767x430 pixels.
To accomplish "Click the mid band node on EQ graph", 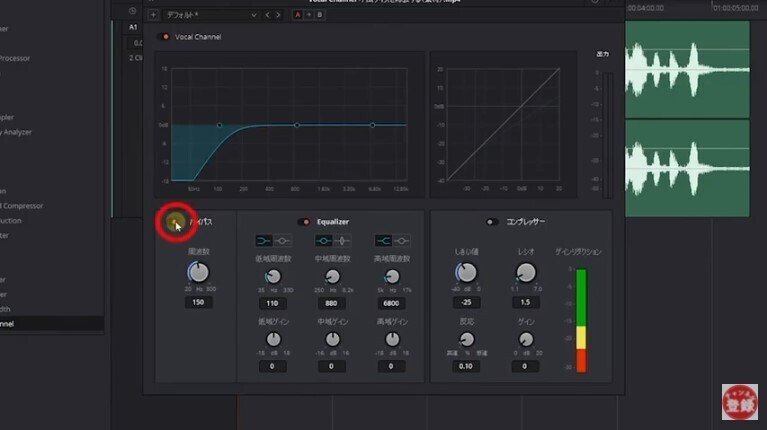I will pos(297,125).
